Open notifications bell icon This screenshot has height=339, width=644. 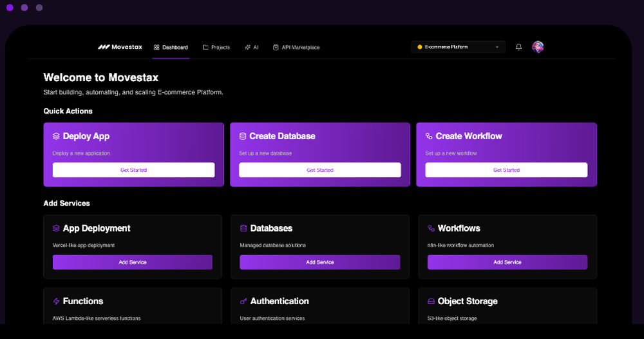(x=519, y=47)
